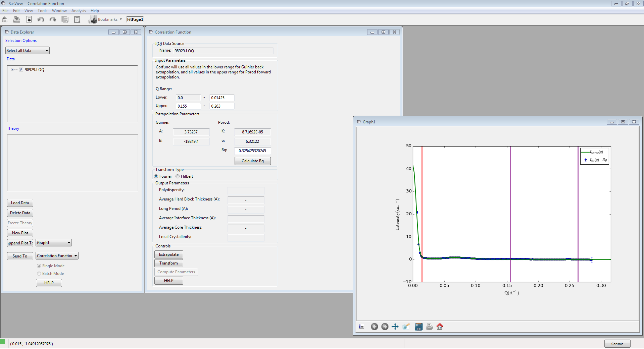Undo the last action in the toolbar
This screenshot has height=349, width=644.
[x=41, y=19]
